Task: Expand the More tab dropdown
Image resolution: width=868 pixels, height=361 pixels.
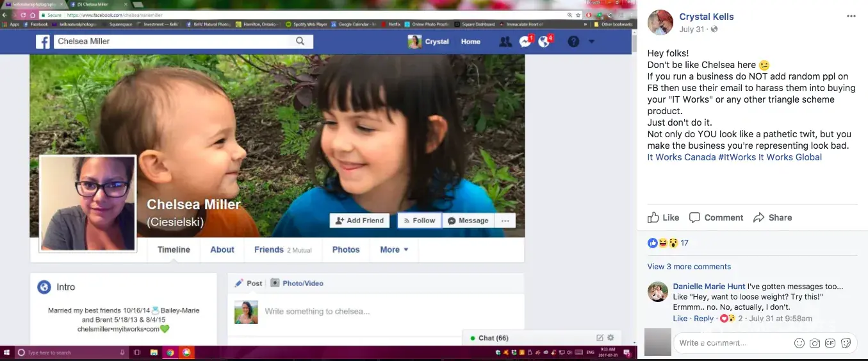Action: [394, 250]
